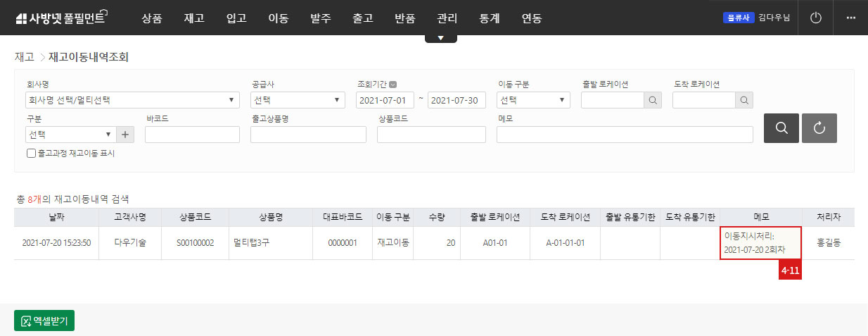The height and width of the screenshot is (336, 868).
Task: Click the reset refresh button
Action: pos(819,128)
